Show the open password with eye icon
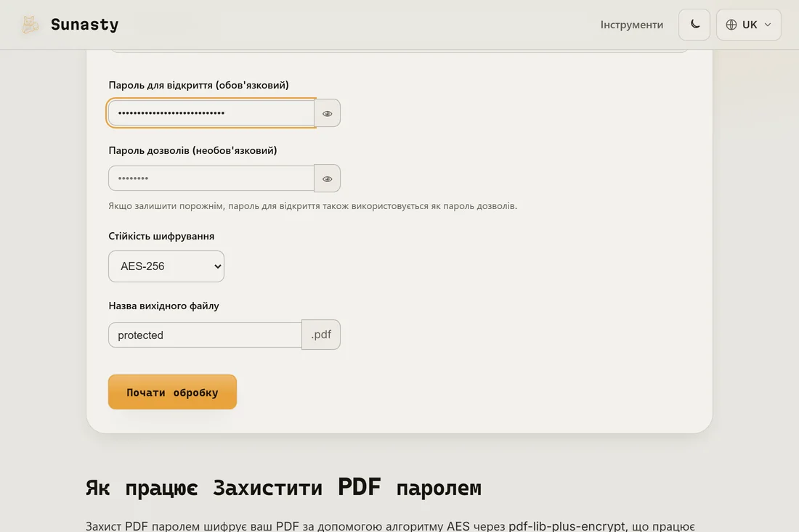Viewport: 799px width, 532px height. tap(327, 113)
